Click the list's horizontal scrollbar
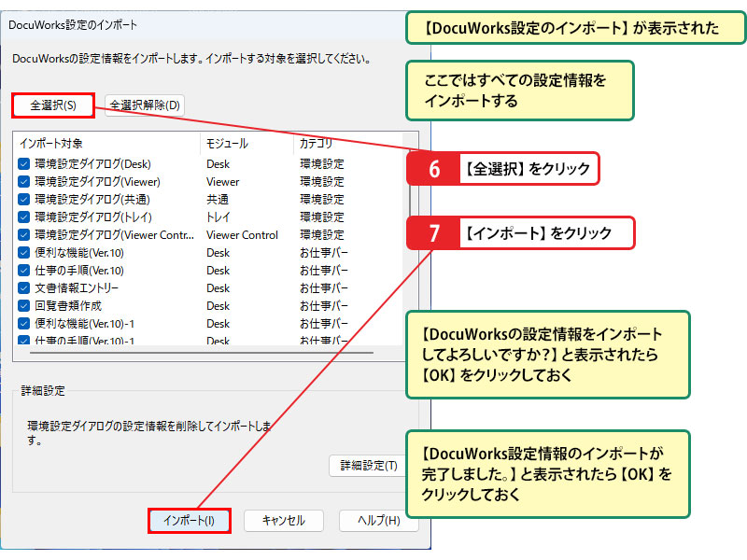The width and height of the screenshot is (747, 560). (202, 353)
